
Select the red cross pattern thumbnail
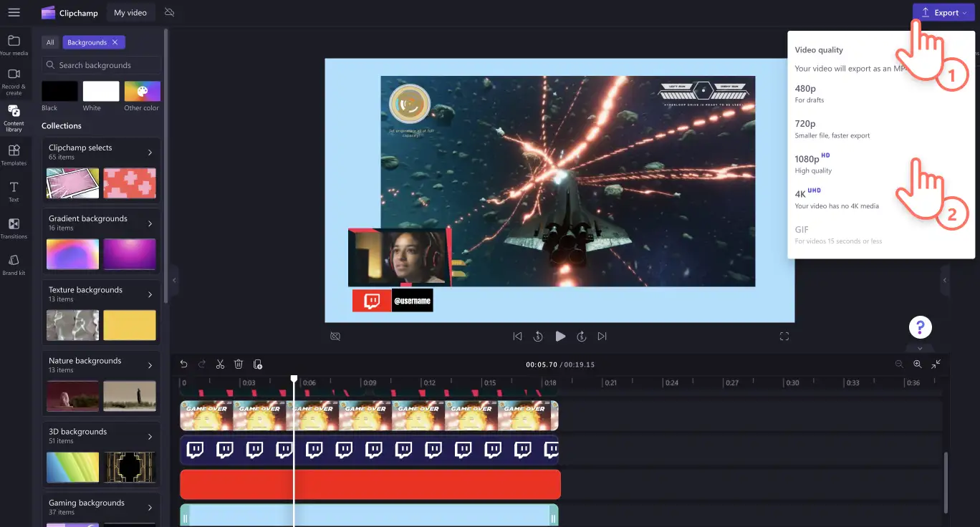point(130,183)
